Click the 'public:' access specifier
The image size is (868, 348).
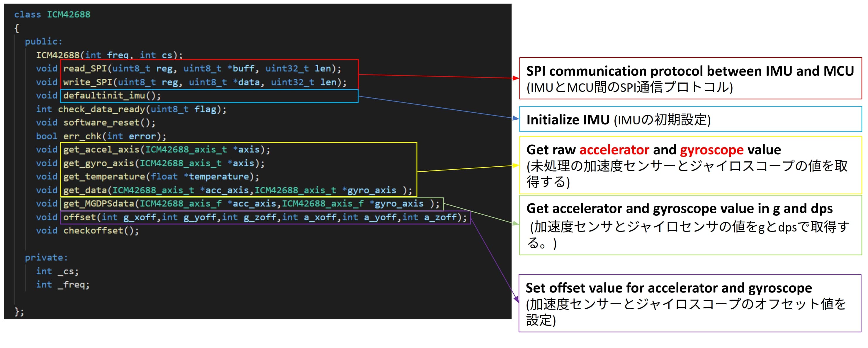[43, 41]
